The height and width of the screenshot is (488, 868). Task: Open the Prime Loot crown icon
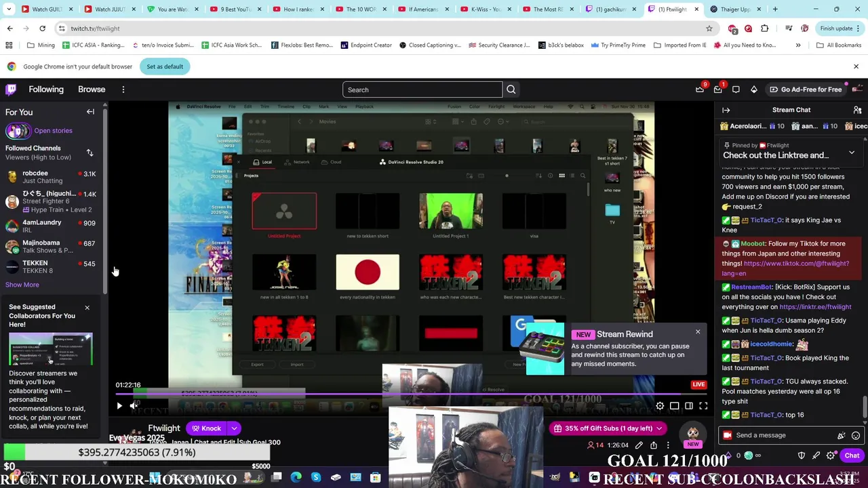pos(700,89)
